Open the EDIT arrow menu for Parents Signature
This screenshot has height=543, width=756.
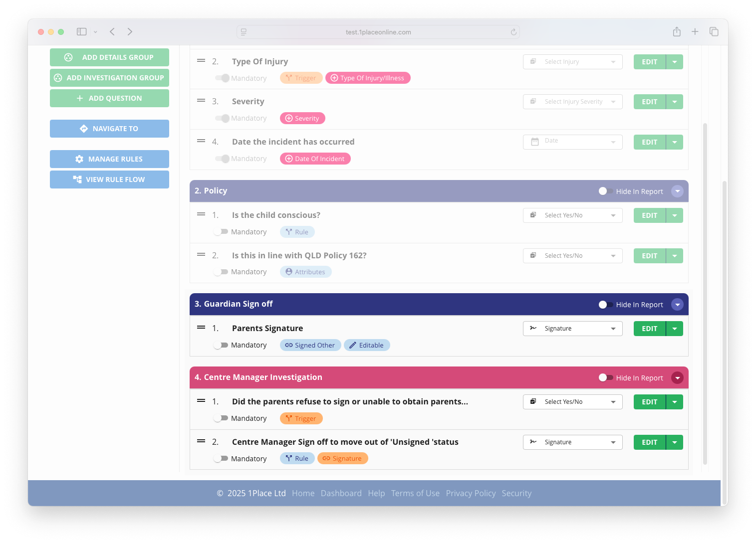[674, 329]
